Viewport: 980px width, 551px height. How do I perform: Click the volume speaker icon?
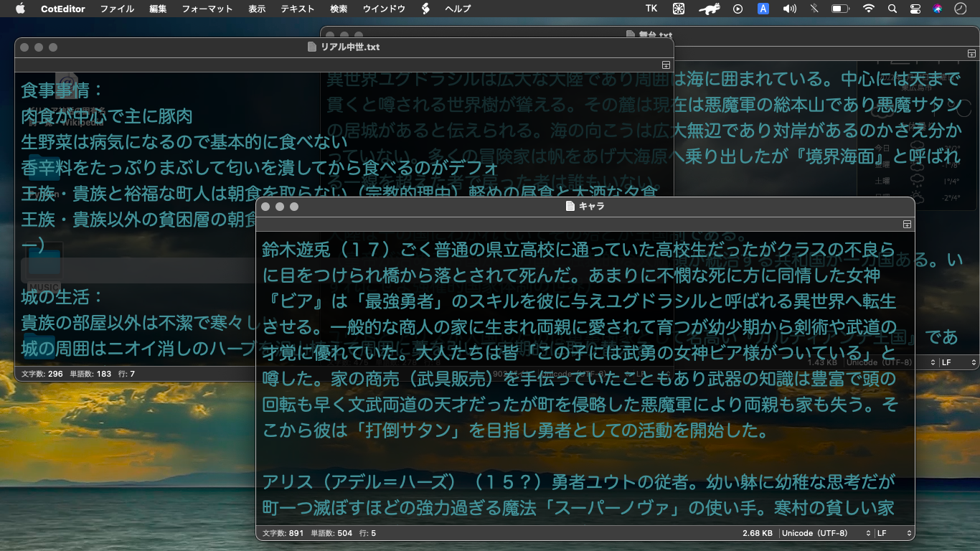coord(790,9)
